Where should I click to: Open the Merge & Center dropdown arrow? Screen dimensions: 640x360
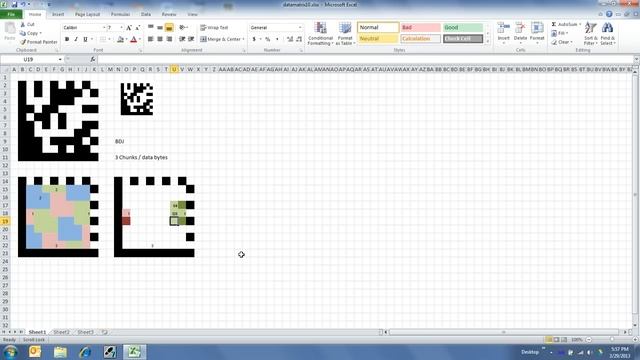[x=244, y=39]
